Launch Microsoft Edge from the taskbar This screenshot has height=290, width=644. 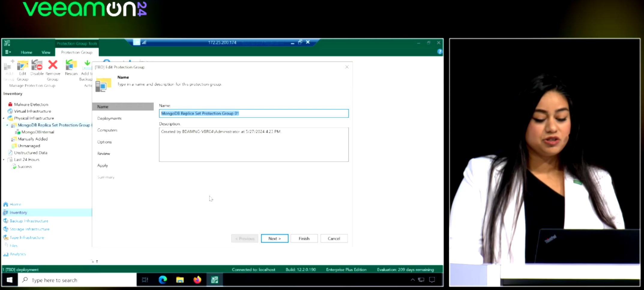(163, 280)
